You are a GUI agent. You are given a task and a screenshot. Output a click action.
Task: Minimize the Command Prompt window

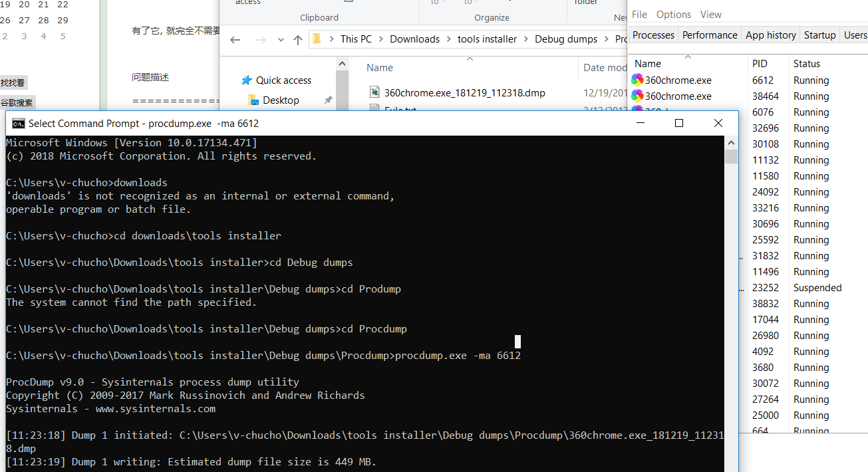click(639, 123)
